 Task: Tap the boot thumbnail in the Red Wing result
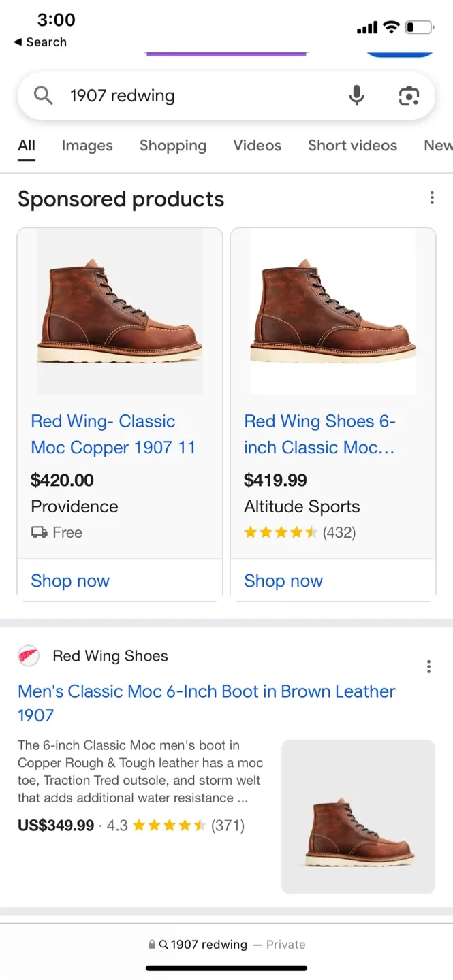coord(358,815)
